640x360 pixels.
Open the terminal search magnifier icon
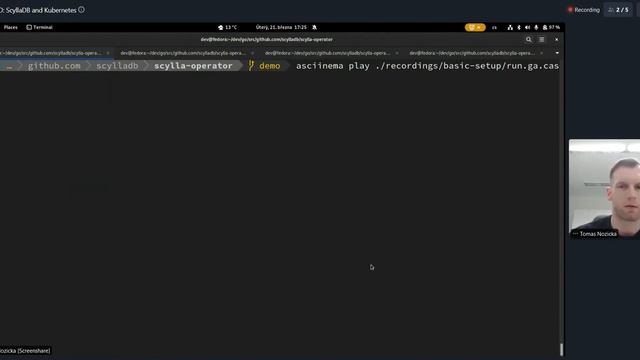point(529,40)
